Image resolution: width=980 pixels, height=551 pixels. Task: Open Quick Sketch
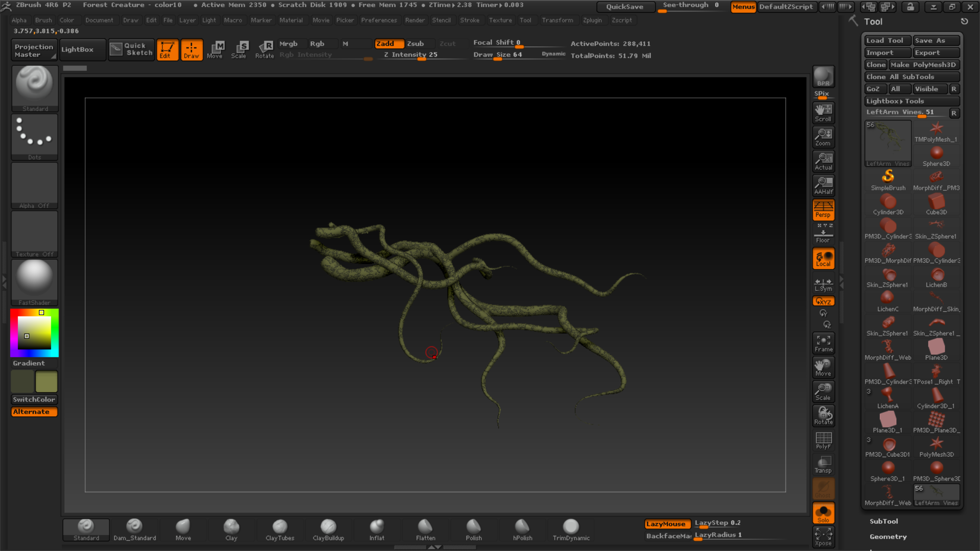point(131,49)
